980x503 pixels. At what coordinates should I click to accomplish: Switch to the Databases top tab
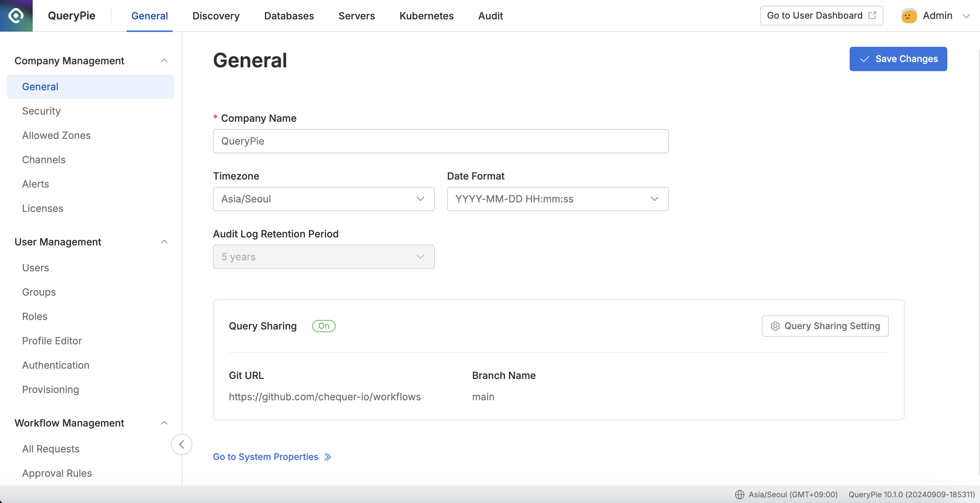click(289, 16)
